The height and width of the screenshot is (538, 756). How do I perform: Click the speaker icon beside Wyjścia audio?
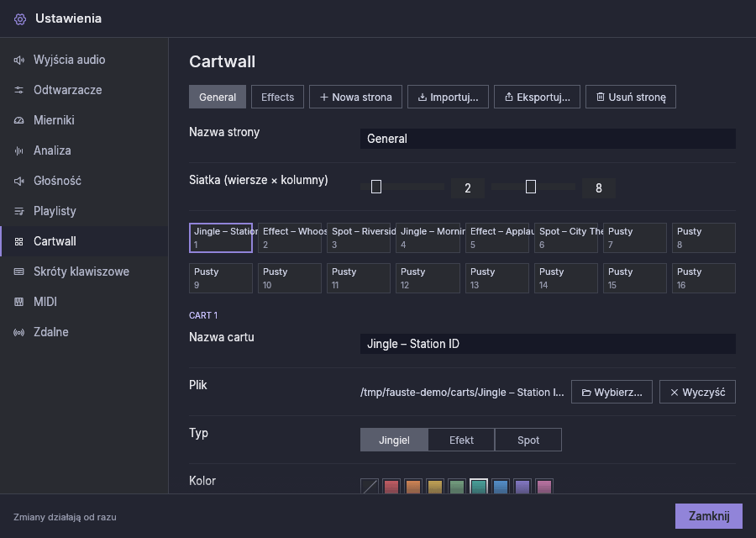point(18,60)
